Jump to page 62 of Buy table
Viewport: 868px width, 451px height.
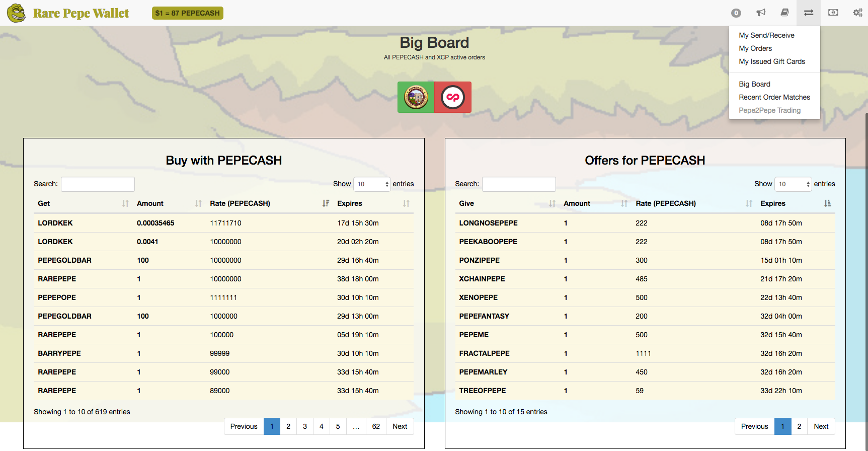(376, 426)
